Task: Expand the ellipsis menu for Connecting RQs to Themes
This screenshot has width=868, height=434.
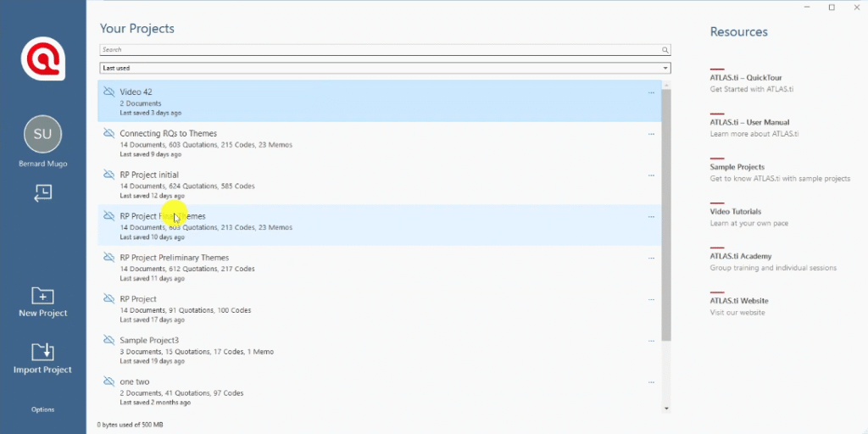Action: coord(651,134)
